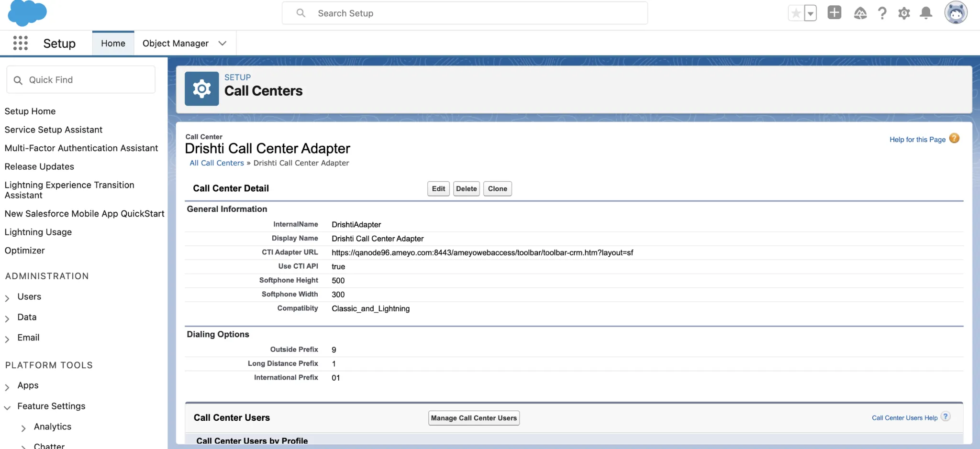980x449 pixels.
Task: Switch to the Object Manager tab
Action: click(x=175, y=44)
